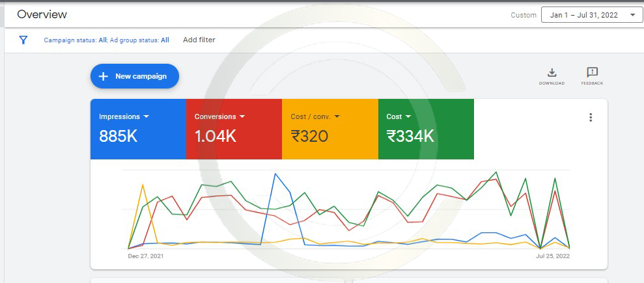The image size is (644, 283).
Task: Expand the Conversions metric dropdown
Action: (x=242, y=116)
